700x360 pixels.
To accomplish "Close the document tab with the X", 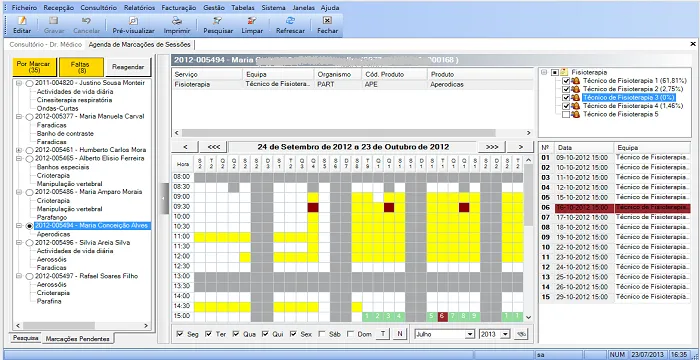I will (693, 44).
